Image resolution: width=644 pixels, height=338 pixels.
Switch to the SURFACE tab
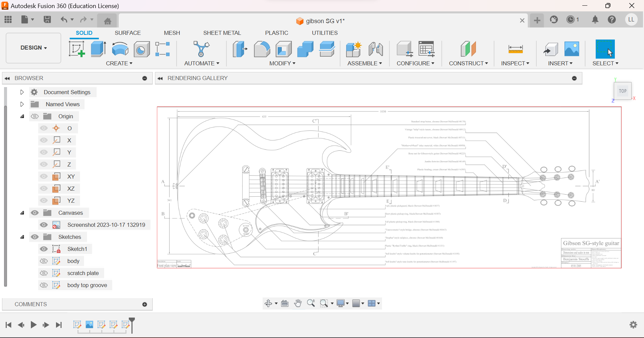[x=128, y=33]
